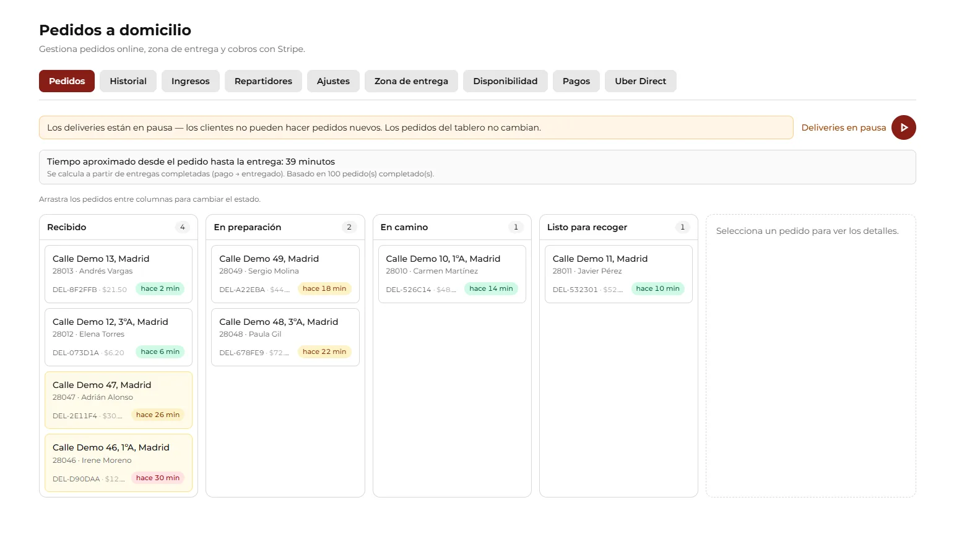
Task: Switch to the Disponibilidad tab
Action: (505, 81)
